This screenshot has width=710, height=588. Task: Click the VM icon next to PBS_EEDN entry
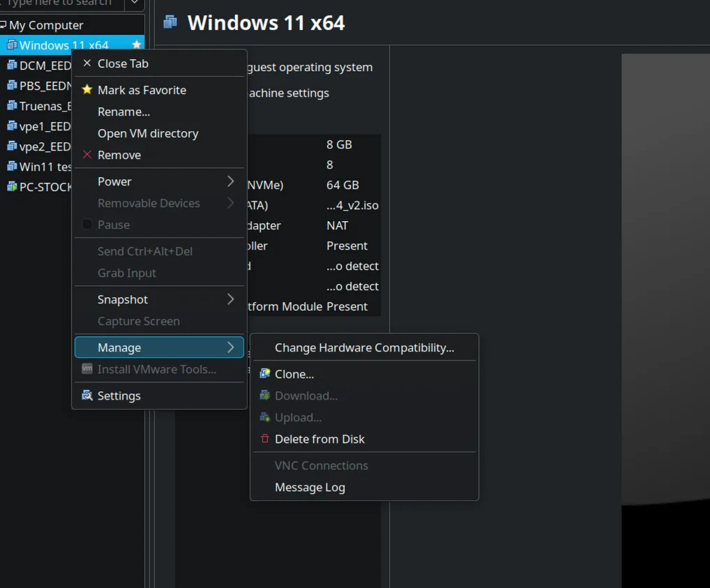12,85
